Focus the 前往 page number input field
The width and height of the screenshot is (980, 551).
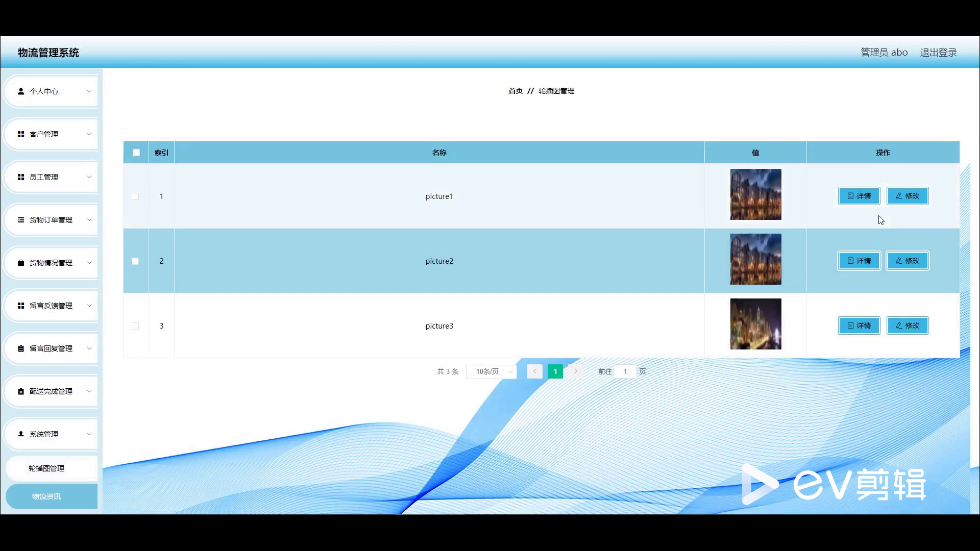point(625,371)
